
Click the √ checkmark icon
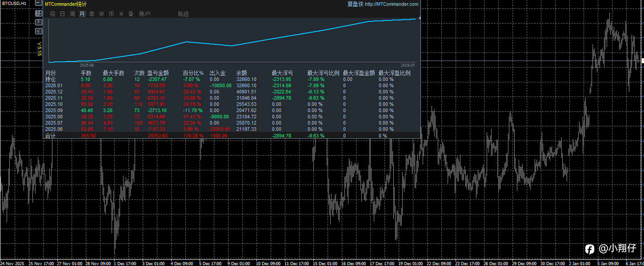point(38,31)
